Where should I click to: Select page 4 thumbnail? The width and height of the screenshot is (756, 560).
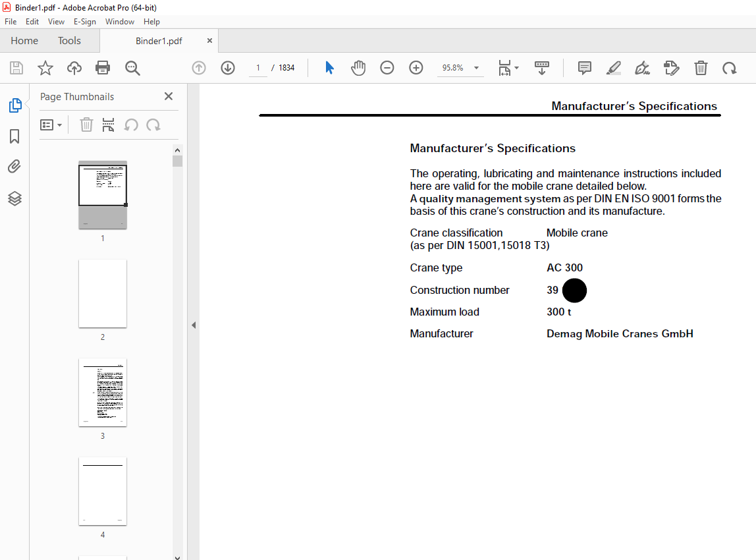click(103, 491)
